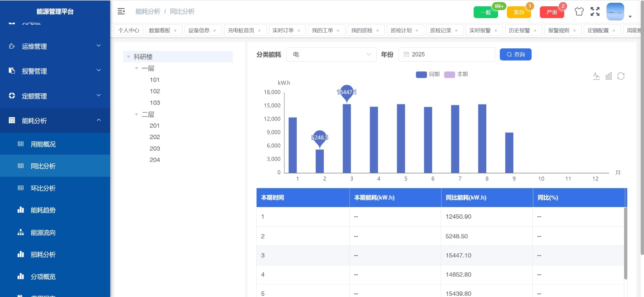The height and width of the screenshot is (297, 644).
Task: Click the 年份 2025 date field
Action: coord(446,54)
